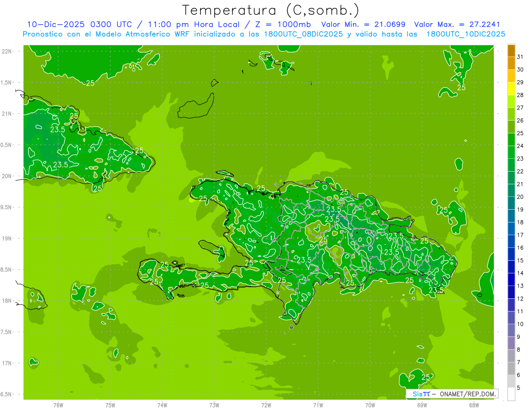Viewport: 532px width, 411px height.
Task: Pick the white legend swatch below 5
Action: click(511, 394)
